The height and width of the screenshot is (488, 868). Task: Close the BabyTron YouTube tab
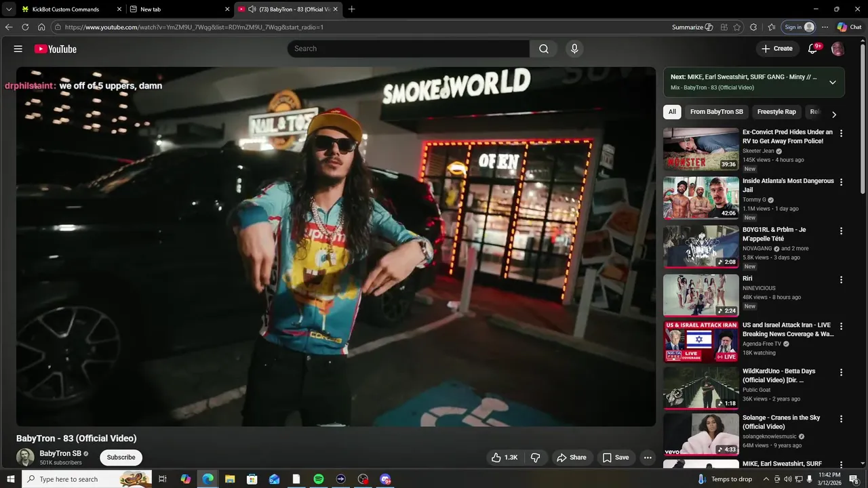(335, 9)
